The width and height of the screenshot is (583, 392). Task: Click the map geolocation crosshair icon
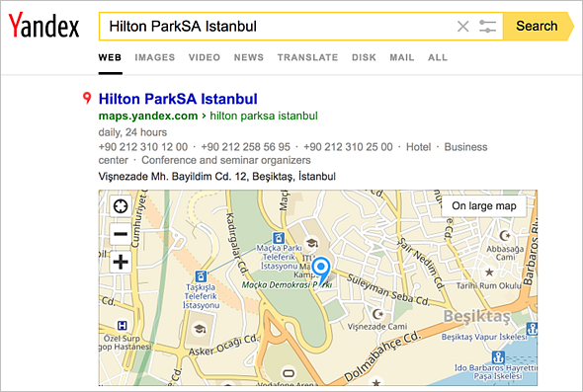pos(121,206)
